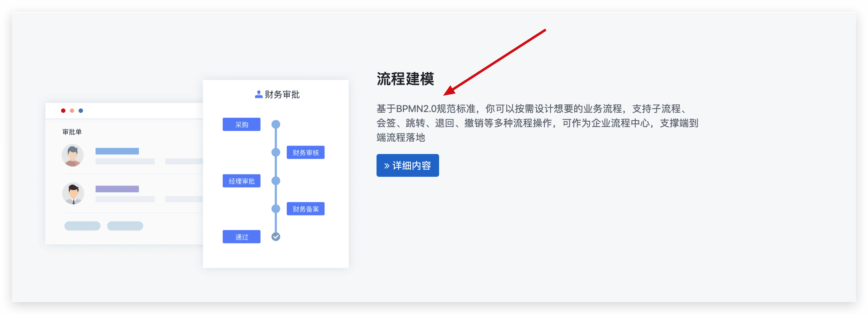Click the 详细内容 button
The height and width of the screenshot is (314, 868).
click(407, 165)
